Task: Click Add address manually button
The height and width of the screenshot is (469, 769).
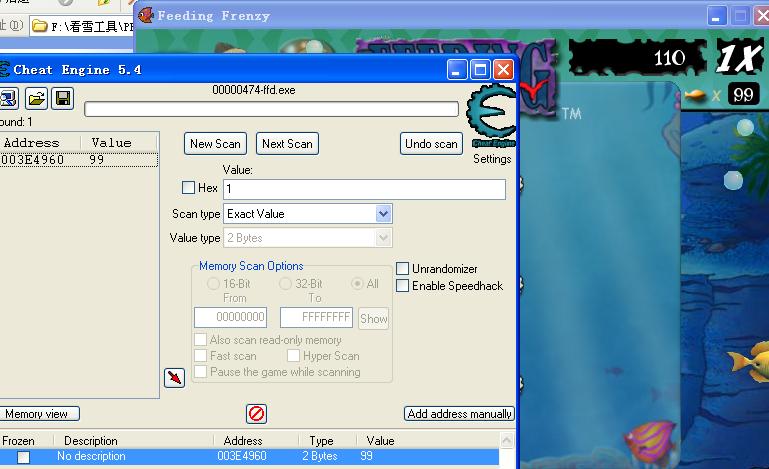Action: (x=459, y=414)
